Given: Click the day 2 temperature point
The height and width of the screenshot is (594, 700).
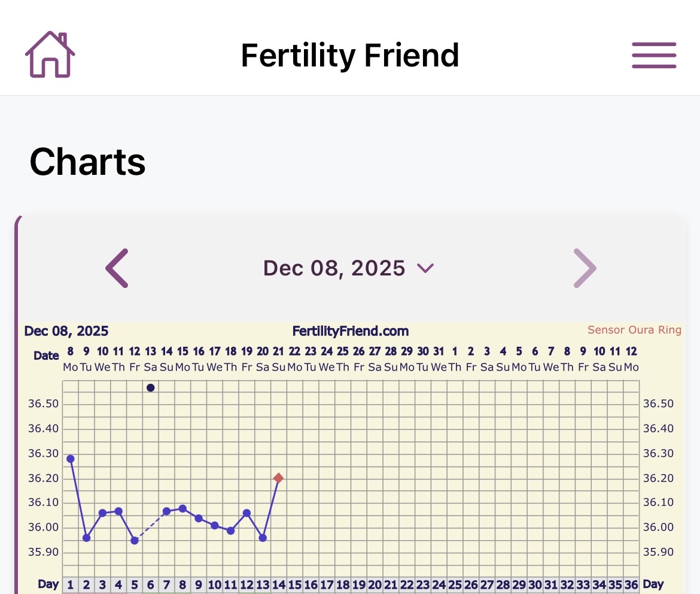Looking at the screenshot, I should pos(87,538).
